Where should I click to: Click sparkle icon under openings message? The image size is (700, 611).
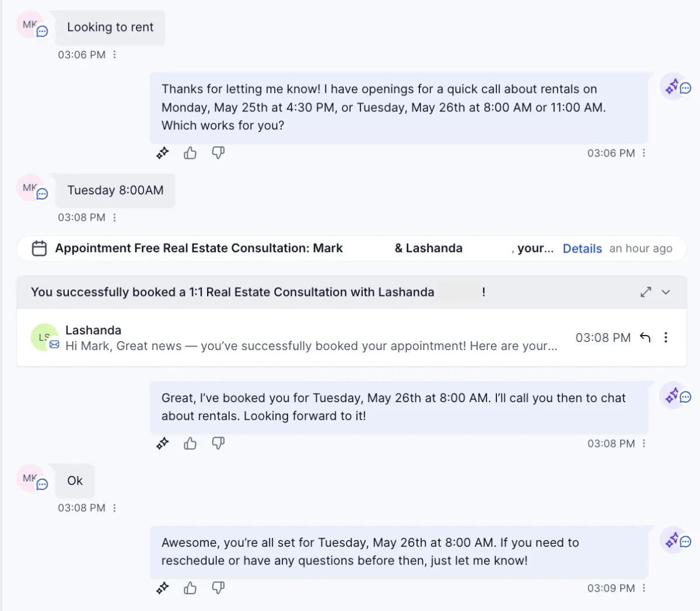coord(162,153)
